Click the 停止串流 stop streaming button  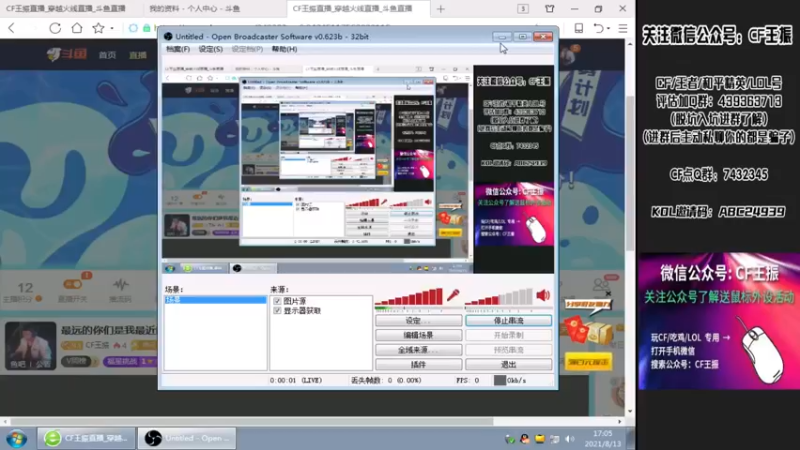(x=508, y=320)
